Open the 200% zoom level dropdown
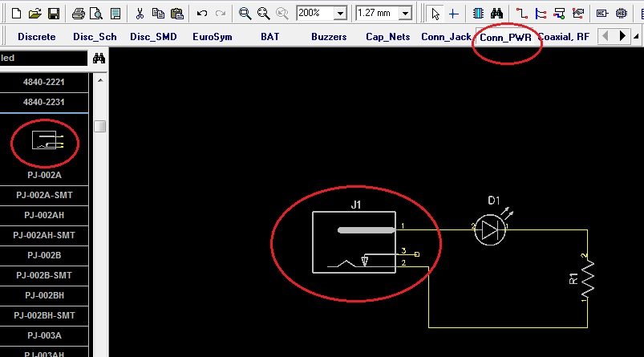 coord(341,14)
